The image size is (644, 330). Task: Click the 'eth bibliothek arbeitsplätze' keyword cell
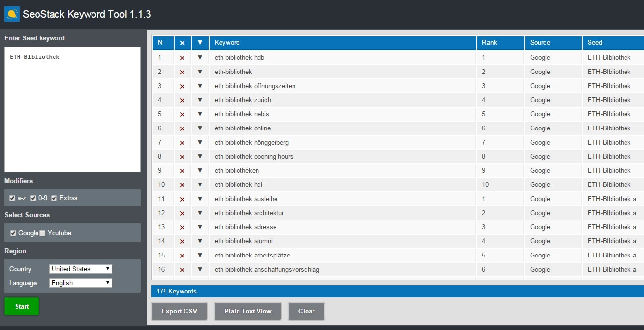coord(343,256)
